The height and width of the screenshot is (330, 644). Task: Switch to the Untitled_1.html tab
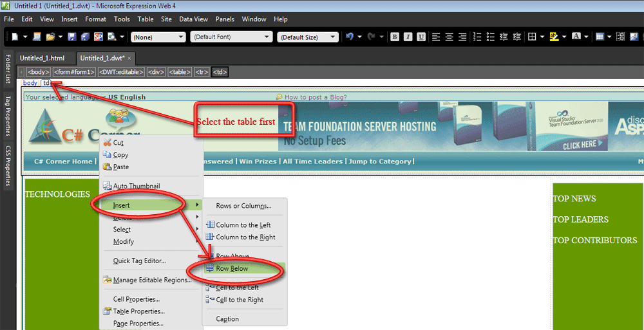(x=42, y=59)
